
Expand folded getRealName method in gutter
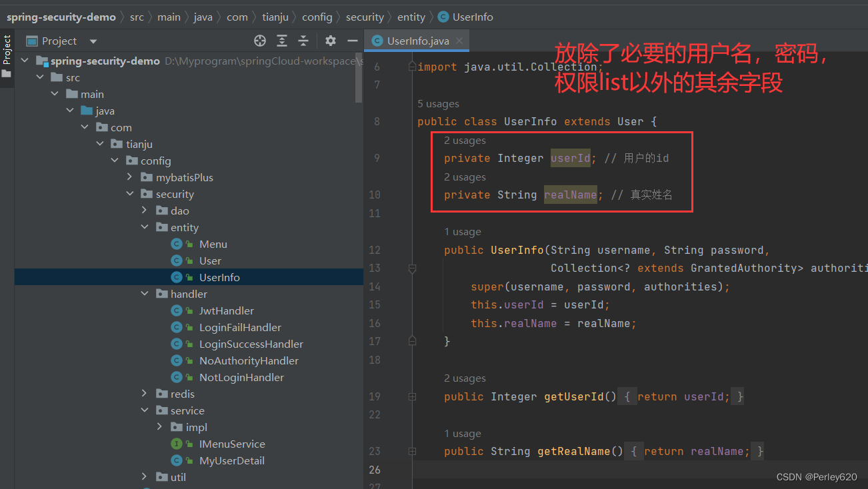pyautogui.click(x=412, y=451)
